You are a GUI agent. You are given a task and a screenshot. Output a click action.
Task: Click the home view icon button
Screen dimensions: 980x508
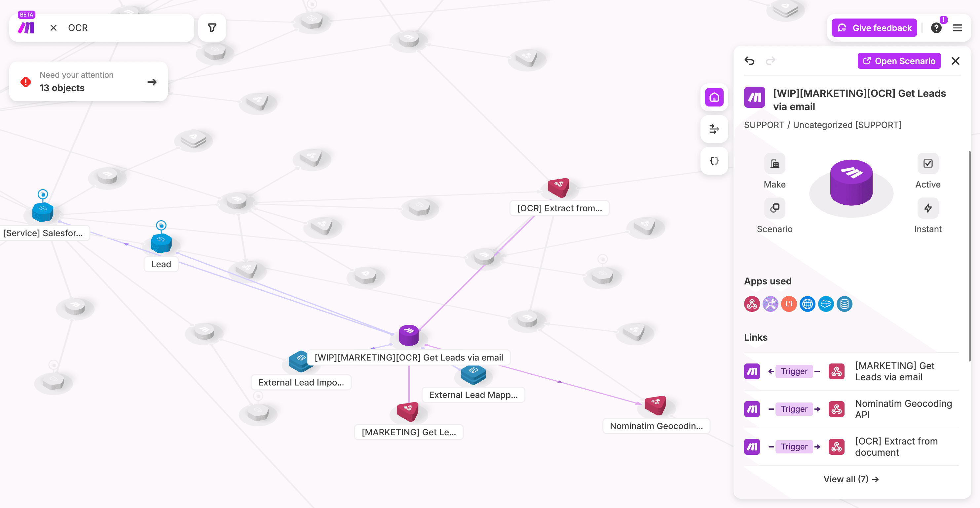714,97
